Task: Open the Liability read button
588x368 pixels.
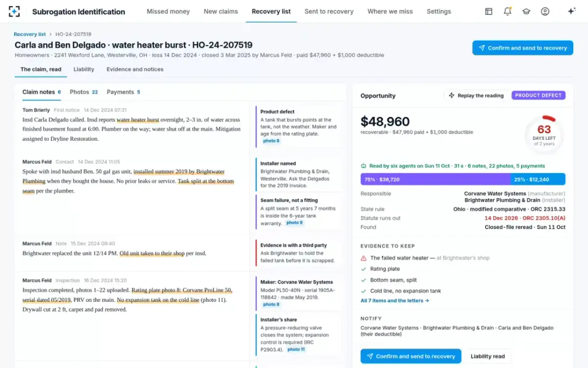Action: [488, 356]
